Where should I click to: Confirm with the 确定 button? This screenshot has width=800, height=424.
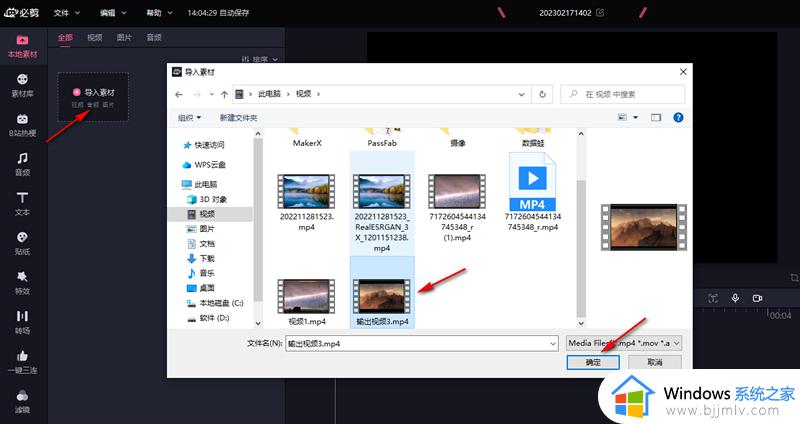coord(593,362)
